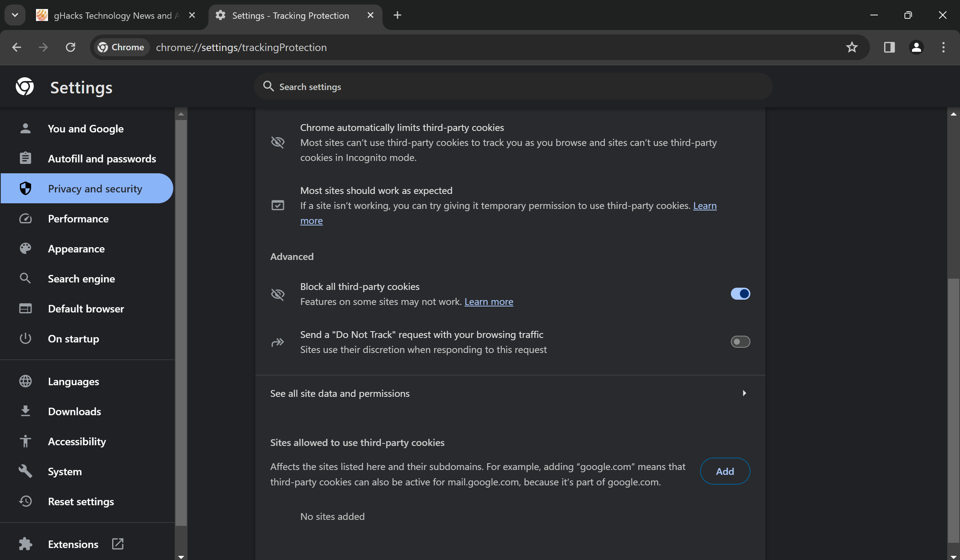Open the Learn more link about third-party cookies
The width and height of the screenshot is (960, 560).
pyautogui.click(x=489, y=301)
